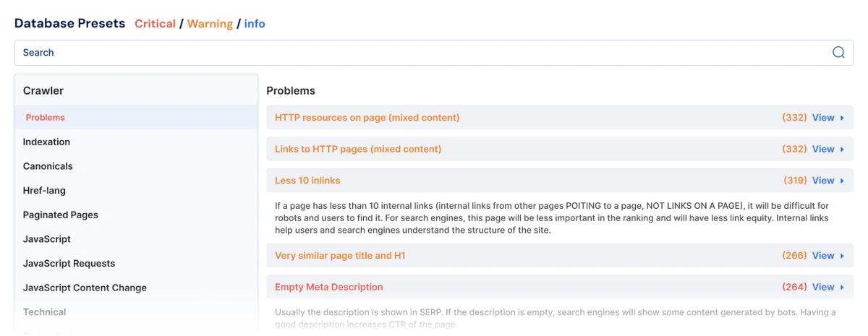Click arrow icon next to Links to HTTP pages View
The image size is (868, 336).
(x=842, y=149)
